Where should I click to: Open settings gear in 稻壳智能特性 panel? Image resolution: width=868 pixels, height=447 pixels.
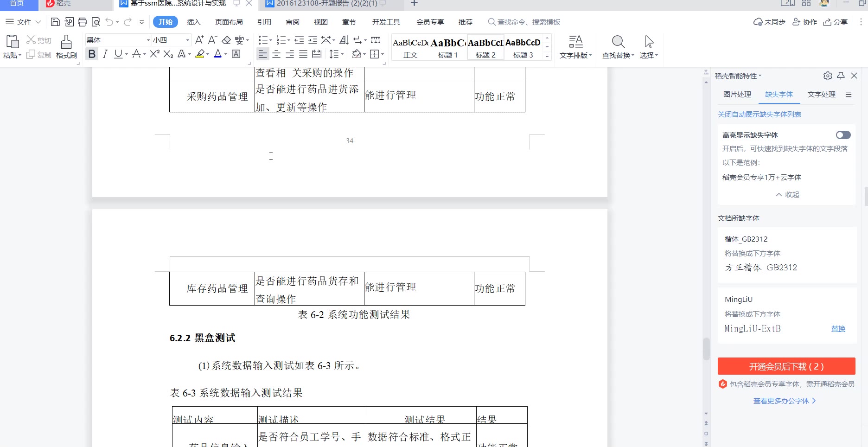point(828,76)
